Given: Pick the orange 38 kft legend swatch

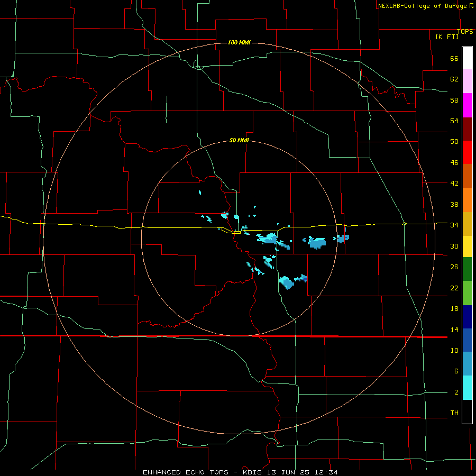Looking at the screenshot, I should pos(467,200).
